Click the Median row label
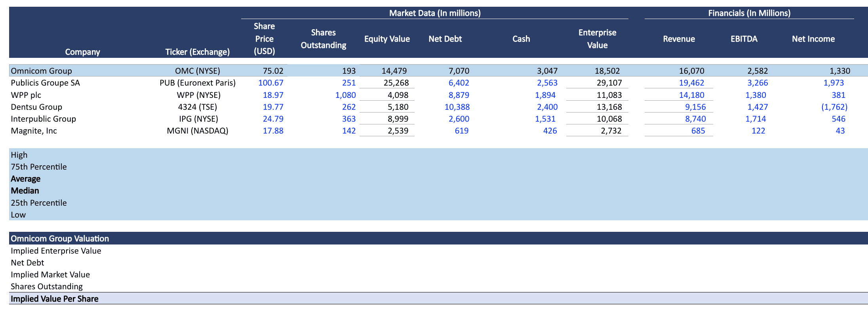The height and width of the screenshot is (317, 868). 25,191
